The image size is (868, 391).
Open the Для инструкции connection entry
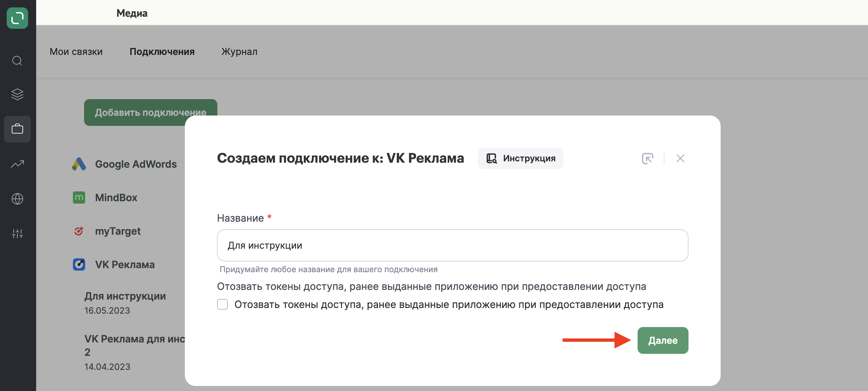point(125,296)
